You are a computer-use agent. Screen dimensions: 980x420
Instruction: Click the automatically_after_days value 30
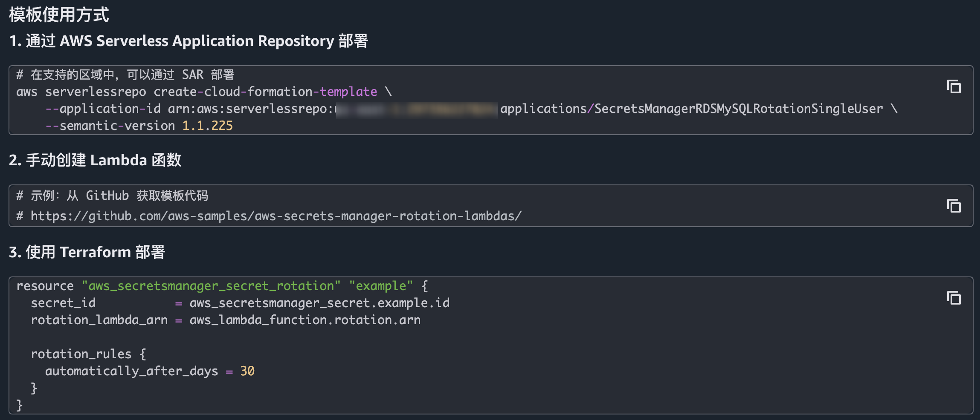coord(248,371)
